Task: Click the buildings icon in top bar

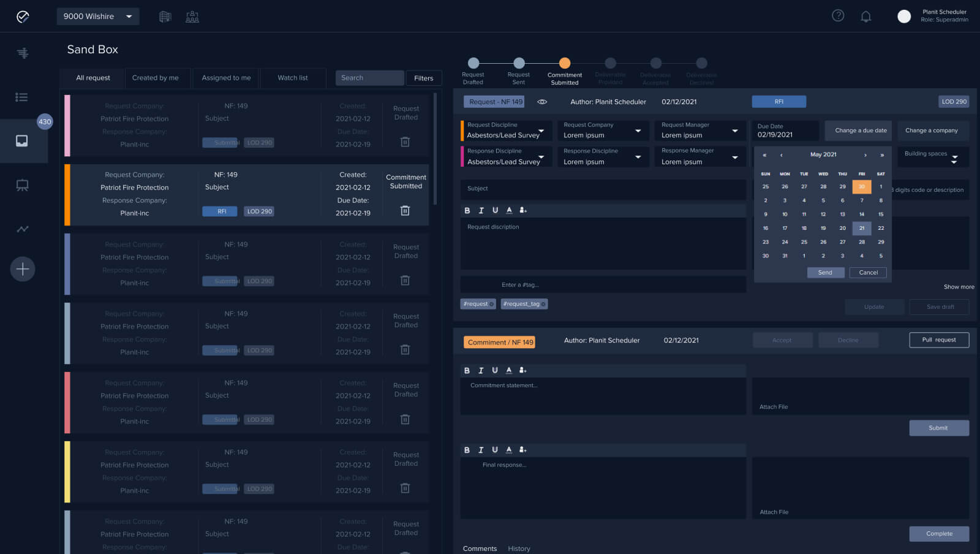Action: (165, 17)
